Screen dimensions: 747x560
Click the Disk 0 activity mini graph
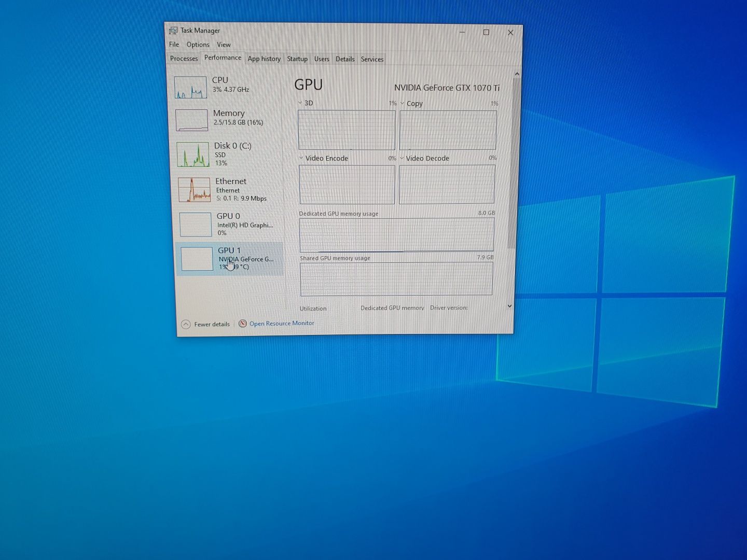click(193, 155)
